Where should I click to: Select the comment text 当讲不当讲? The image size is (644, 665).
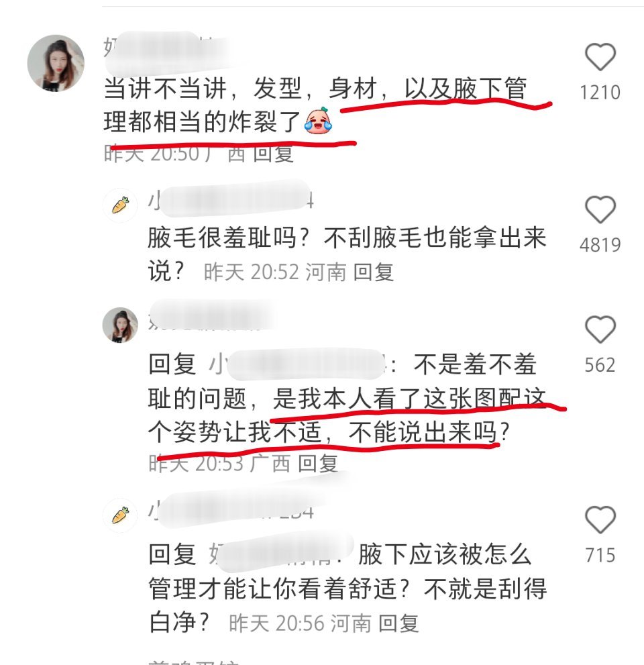pyautogui.click(x=165, y=89)
